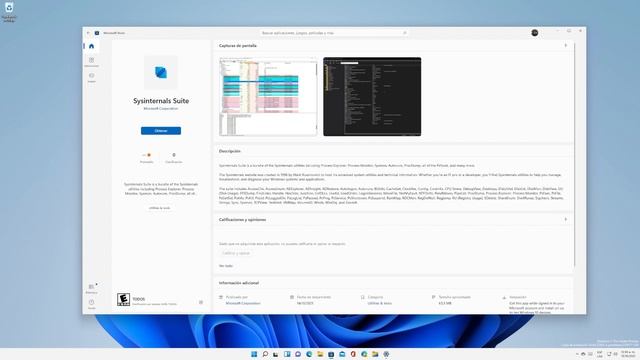Click the Obtener button
Image resolution: width=640 pixels, height=360 pixels.
[161, 131]
